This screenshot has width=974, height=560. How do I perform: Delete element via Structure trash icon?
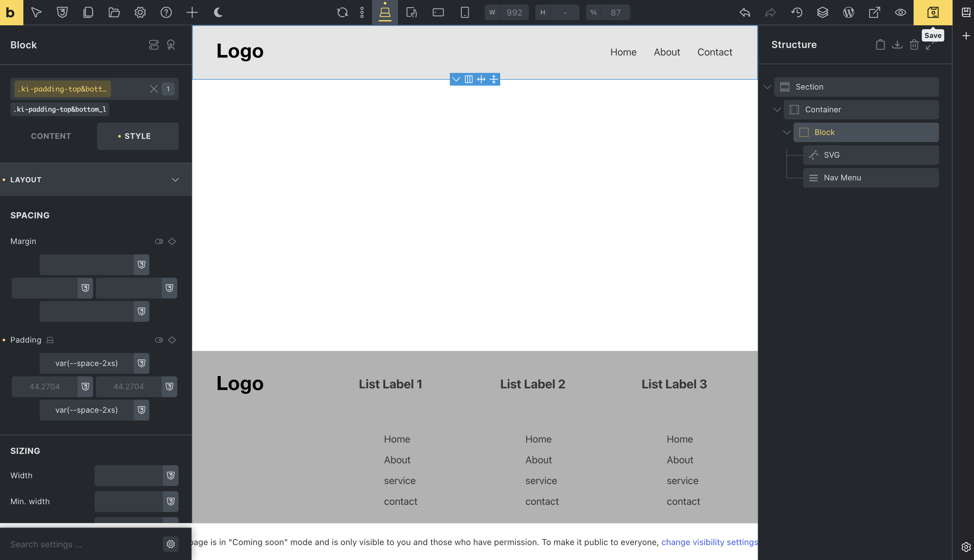click(914, 45)
